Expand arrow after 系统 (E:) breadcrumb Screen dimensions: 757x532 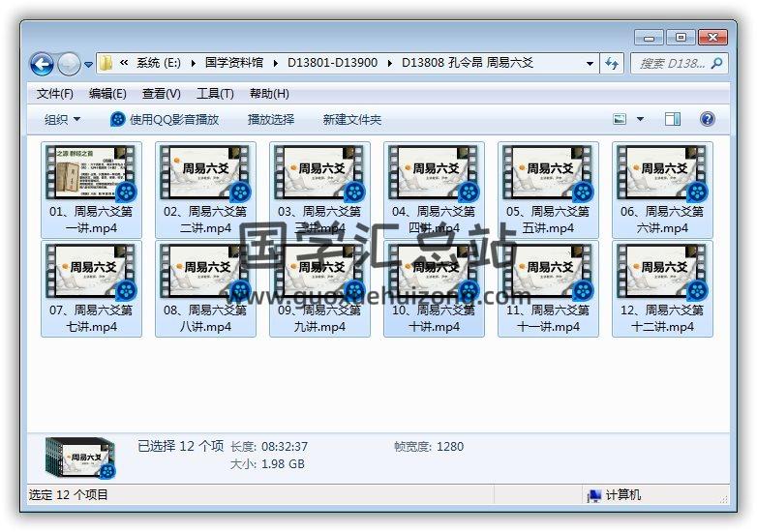click(x=193, y=63)
